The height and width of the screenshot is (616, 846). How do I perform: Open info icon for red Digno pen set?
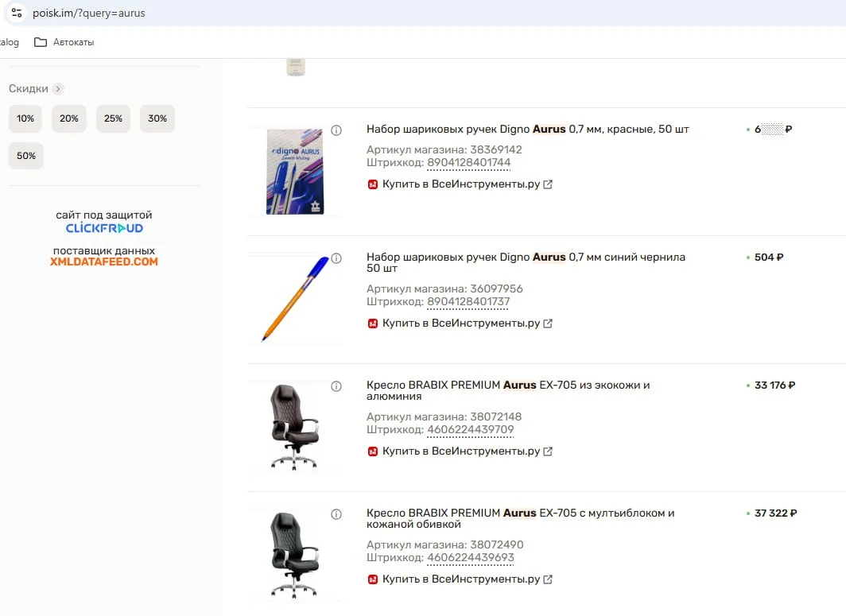tap(336, 130)
